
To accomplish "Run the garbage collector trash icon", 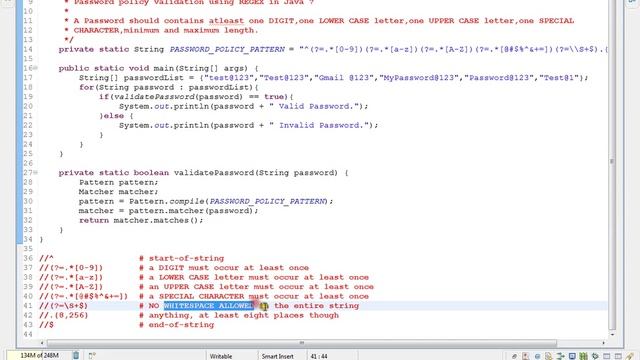I will tap(76, 356).
